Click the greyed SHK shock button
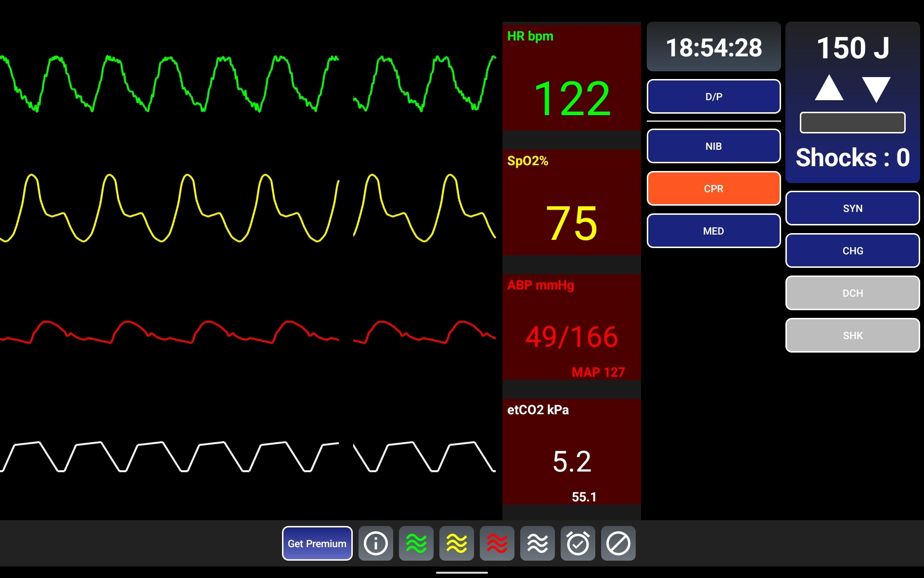 coord(852,335)
